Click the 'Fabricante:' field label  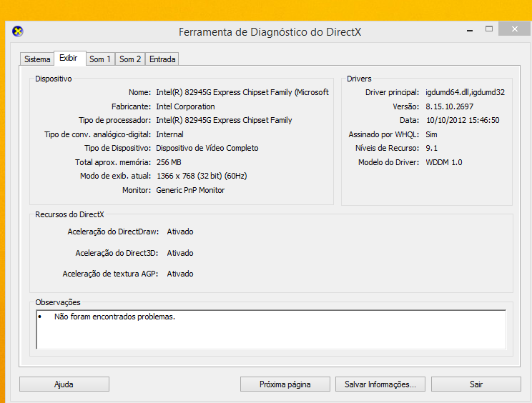point(131,106)
